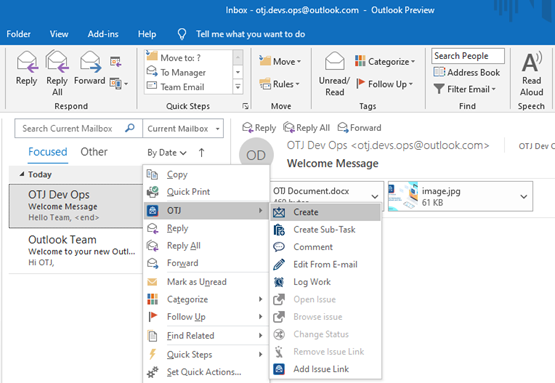555x383 pixels.
Task: Open the More respond options icon dropdown
Action: click(x=119, y=84)
